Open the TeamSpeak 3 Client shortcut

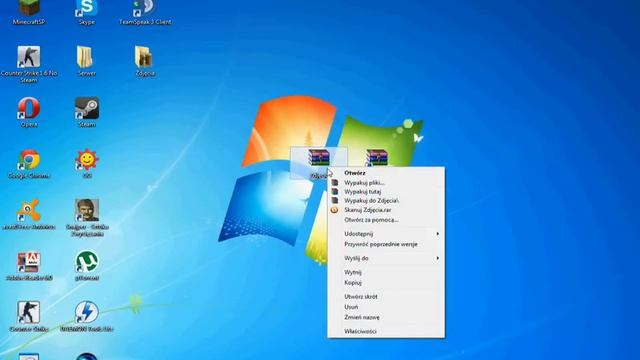tap(145, 11)
